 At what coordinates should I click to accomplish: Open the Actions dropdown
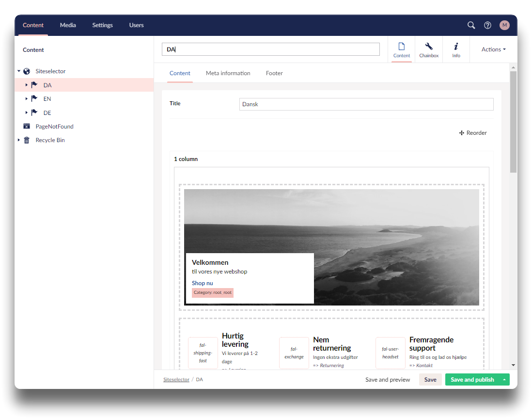[x=493, y=49]
